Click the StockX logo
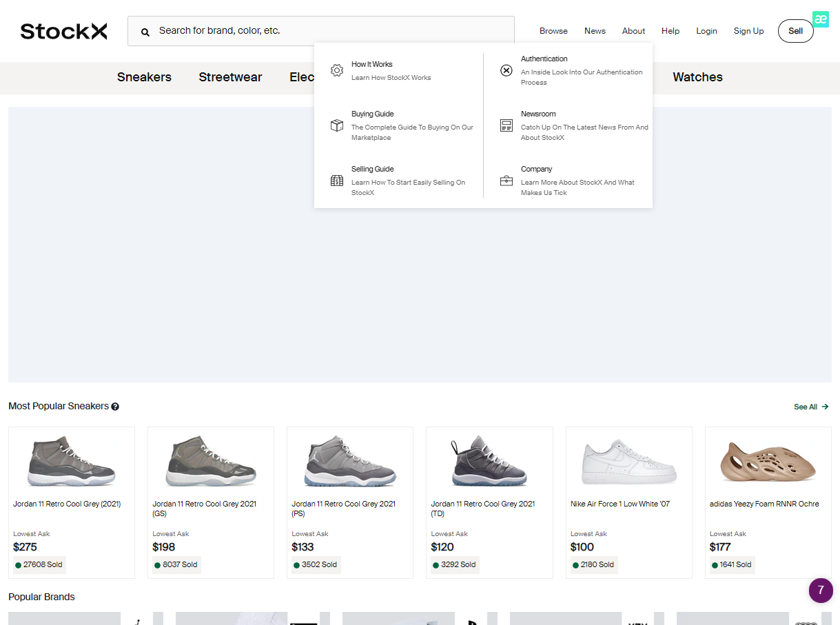Viewport: 840px width, 625px height. [x=63, y=31]
